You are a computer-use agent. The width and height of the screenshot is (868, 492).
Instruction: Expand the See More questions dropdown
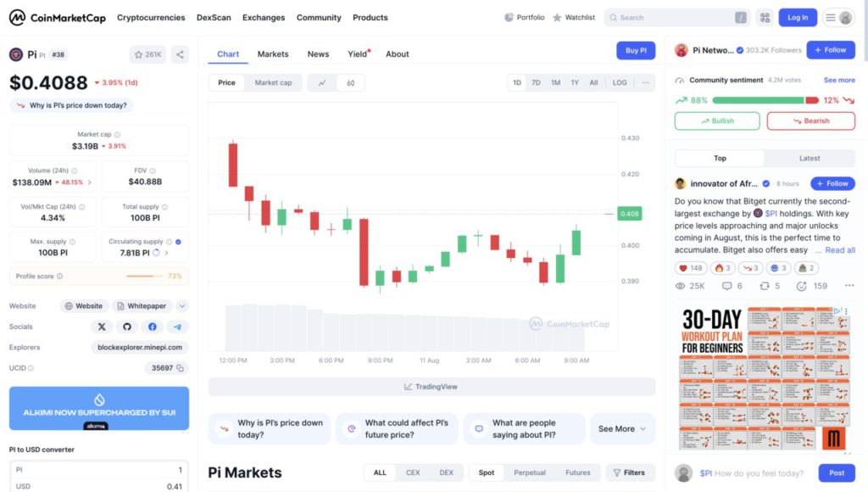(622, 428)
